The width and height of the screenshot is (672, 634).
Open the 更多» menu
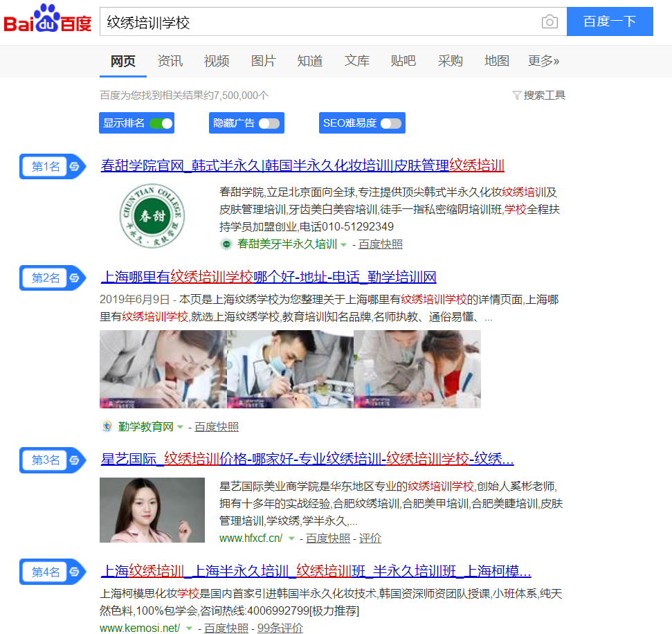point(543,61)
